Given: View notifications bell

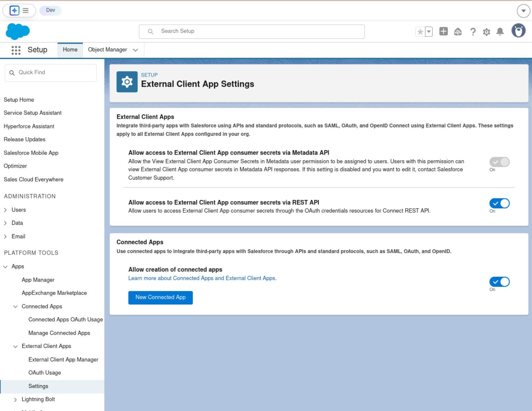Looking at the screenshot, I should pyautogui.click(x=500, y=32).
